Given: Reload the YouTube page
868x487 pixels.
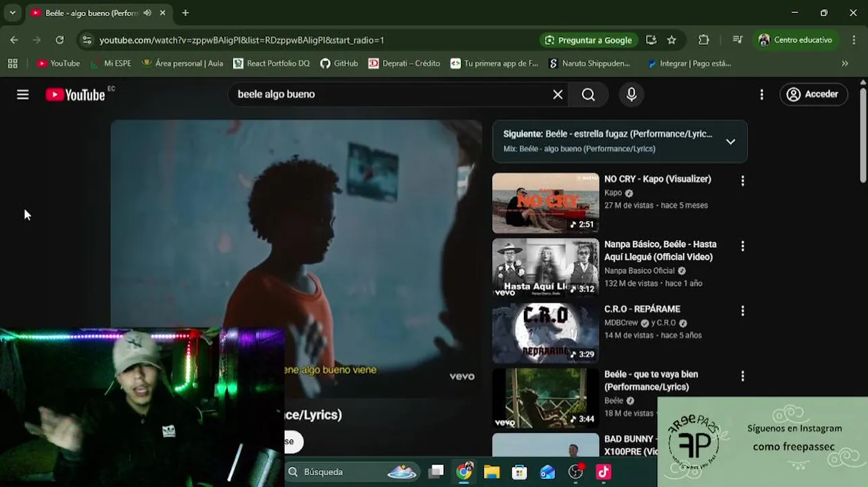Looking at the screenshot, I should tap(59, 40).
